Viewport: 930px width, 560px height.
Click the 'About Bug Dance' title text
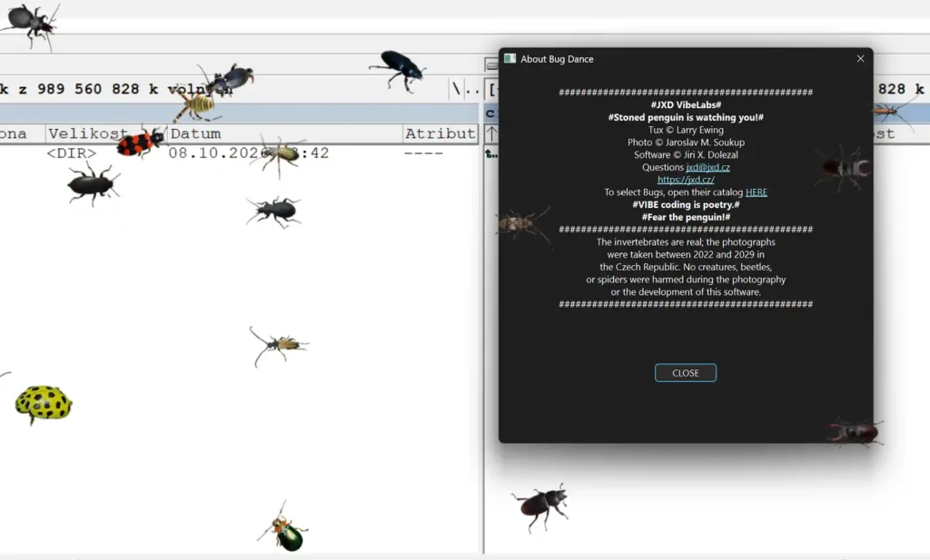(557, 59)
